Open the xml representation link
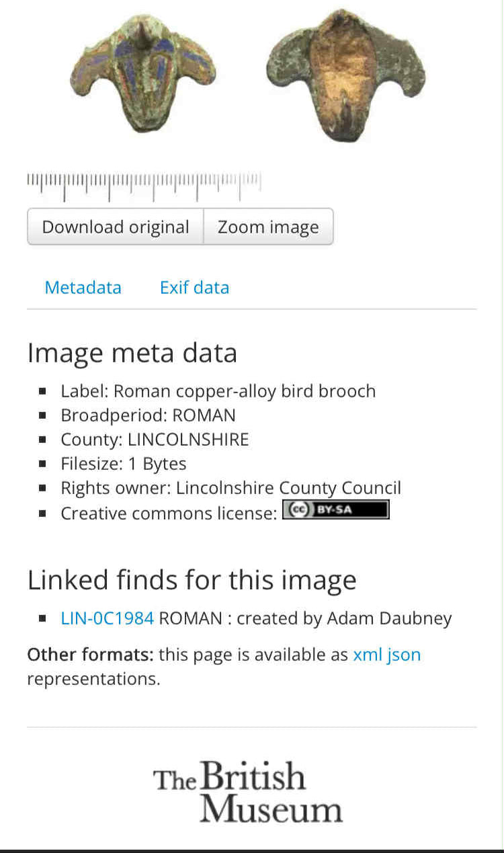This screenshot has width=504, height=853. (367, 655)
